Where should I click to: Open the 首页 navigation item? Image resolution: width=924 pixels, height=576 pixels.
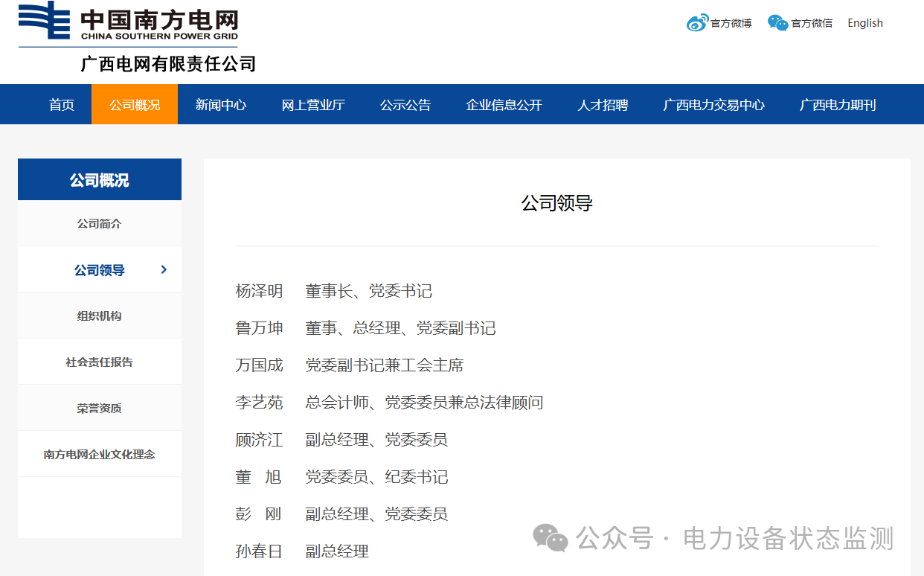coord(61,104)
